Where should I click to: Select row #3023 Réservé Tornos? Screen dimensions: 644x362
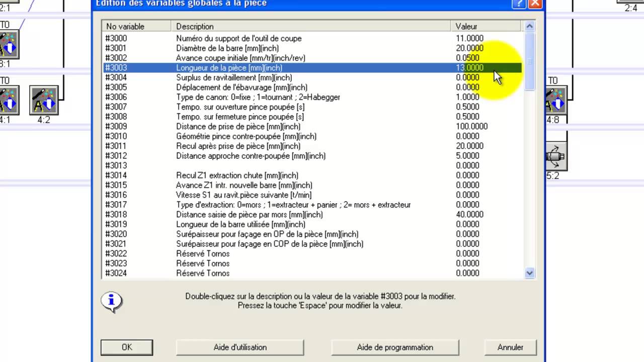pyautogui.click(x=312, y=264)
